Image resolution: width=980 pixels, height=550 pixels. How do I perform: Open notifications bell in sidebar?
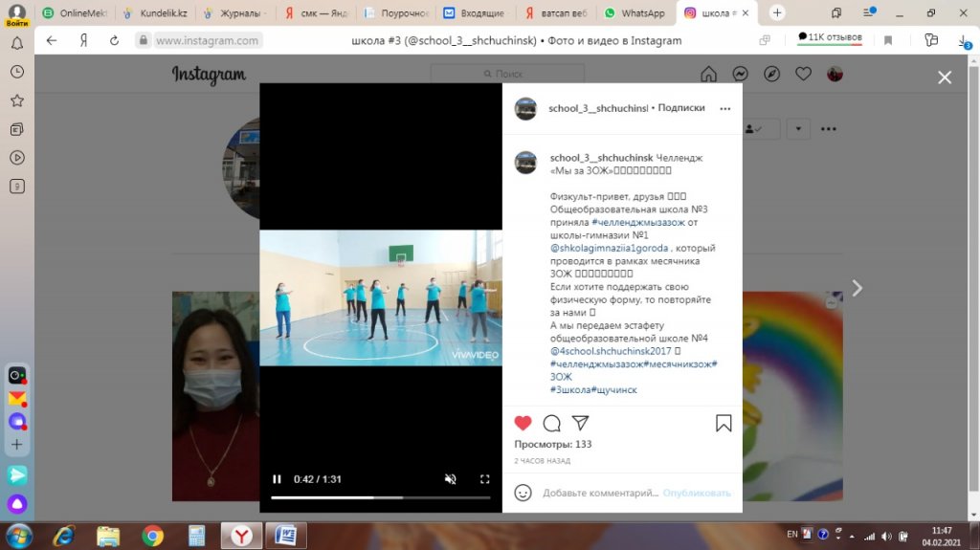pyautogui.click(x=17, y=43)
